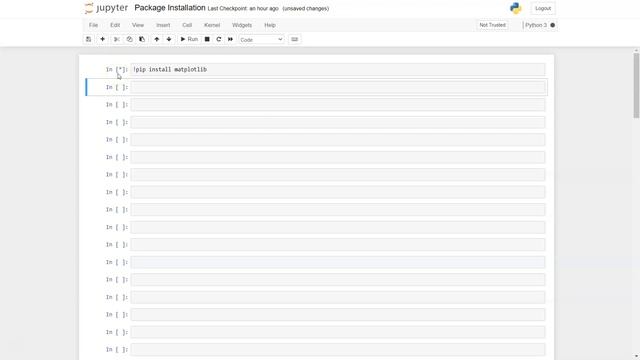Copy selected cells icon

coord(129,39)
